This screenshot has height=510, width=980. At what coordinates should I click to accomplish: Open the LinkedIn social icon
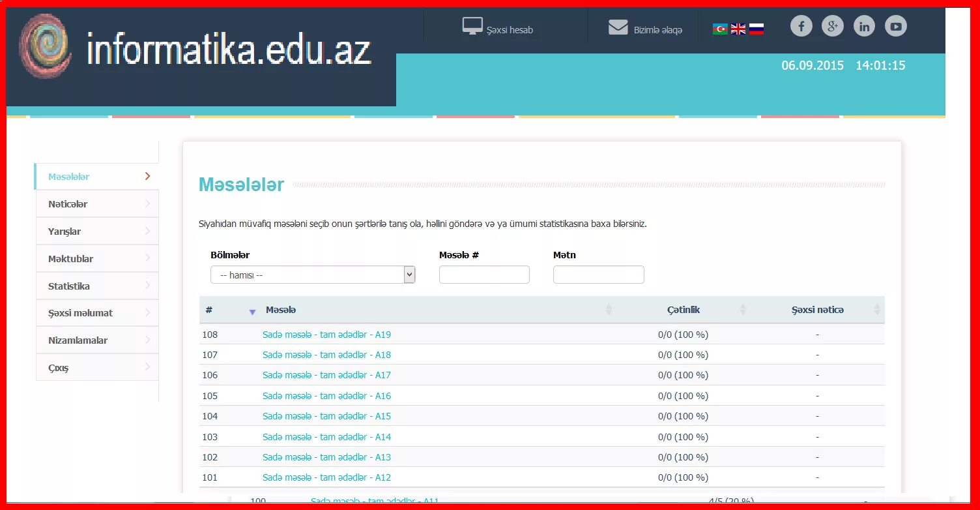click(x=864, y=26)
